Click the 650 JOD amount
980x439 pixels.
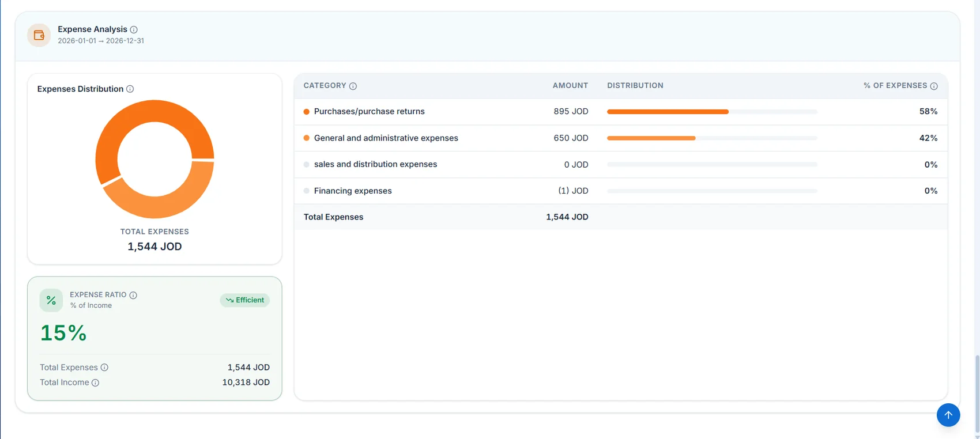(x=571, y=138)
